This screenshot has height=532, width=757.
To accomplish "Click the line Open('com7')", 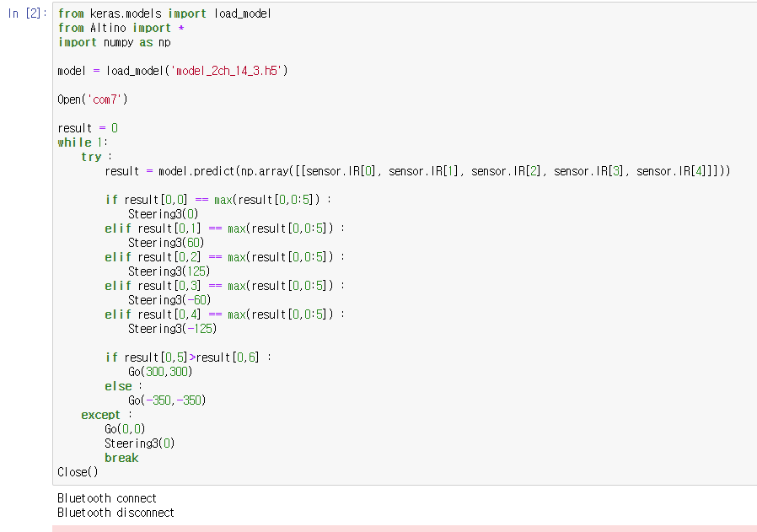I will point(93,99).
